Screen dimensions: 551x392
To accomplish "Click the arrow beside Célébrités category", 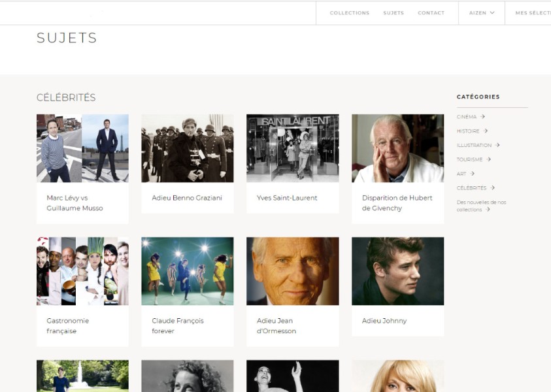I will (493, 188).
